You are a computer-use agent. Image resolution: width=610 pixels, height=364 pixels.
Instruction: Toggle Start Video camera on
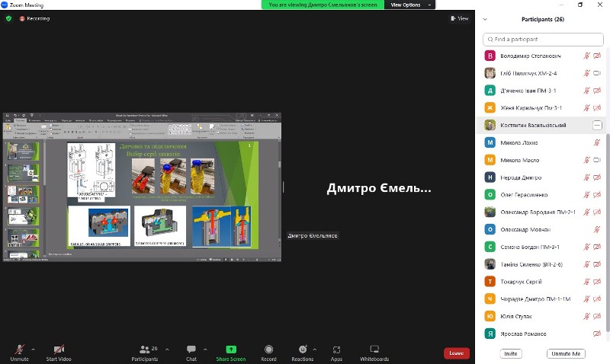[x=59, y=350]
